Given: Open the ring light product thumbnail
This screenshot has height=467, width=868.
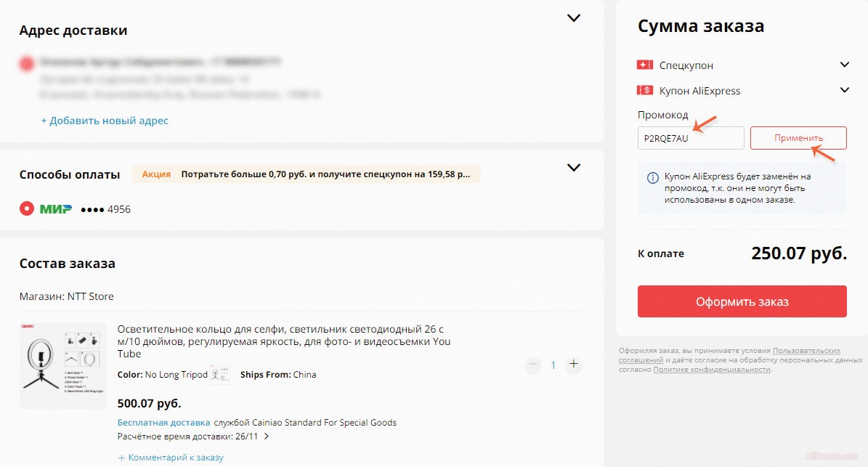Looking at the screenshot, I should click(63, 366).
